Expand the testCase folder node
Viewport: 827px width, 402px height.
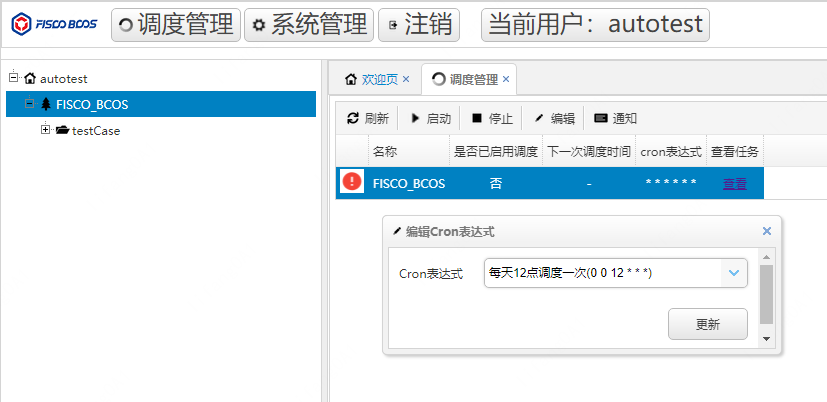pyautogui.click(x=45, y=129)
